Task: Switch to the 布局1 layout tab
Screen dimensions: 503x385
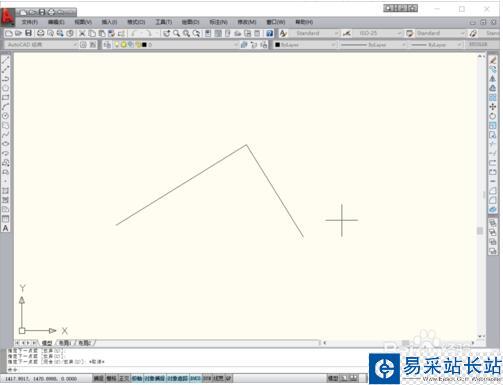Action: point(65,343)
